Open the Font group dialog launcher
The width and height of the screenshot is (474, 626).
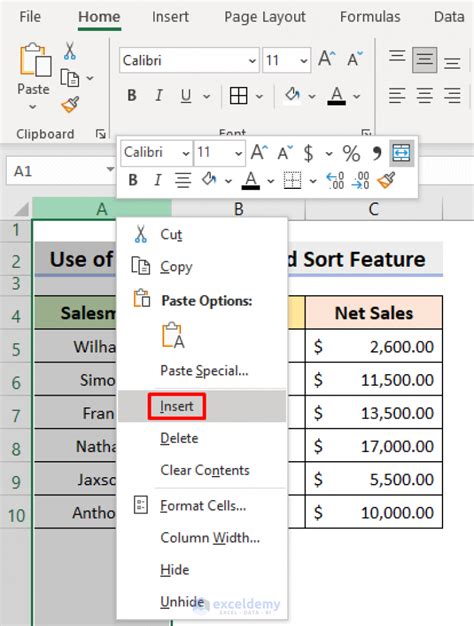[366, 133]
